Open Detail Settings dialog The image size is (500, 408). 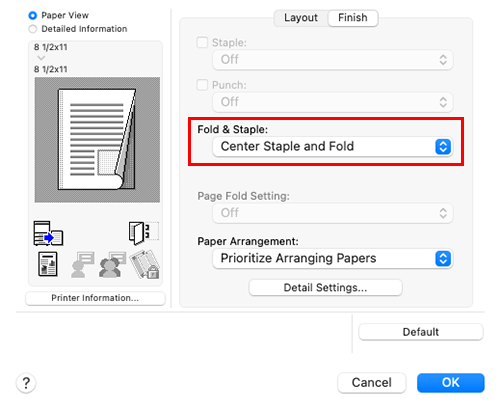click(325, 287)
